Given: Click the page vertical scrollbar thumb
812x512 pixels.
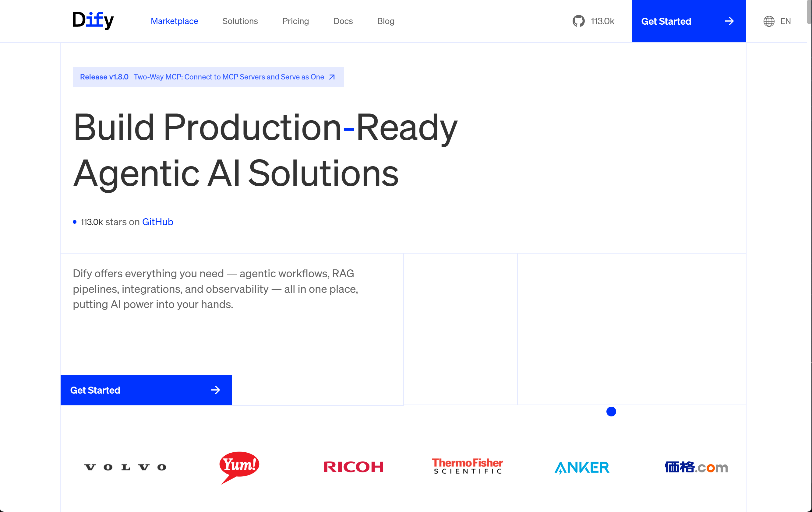Looking at the screenshot, I should tap(809, 12).
